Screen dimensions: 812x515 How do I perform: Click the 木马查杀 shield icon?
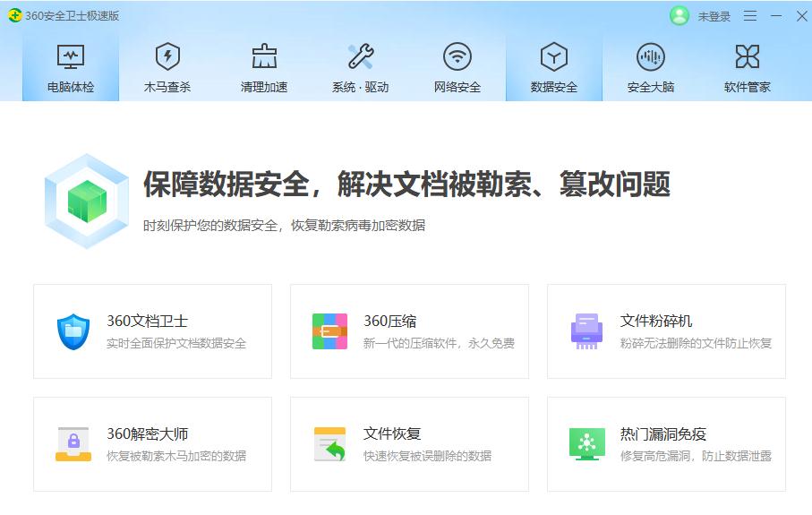[167, 56]
